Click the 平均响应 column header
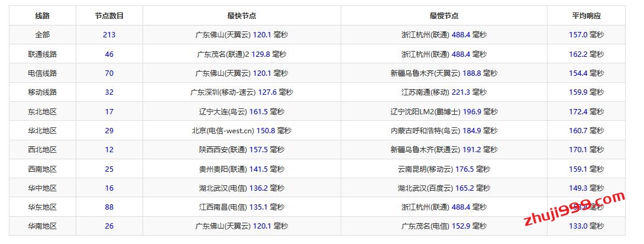644x244 pixels. coord(587,16)
